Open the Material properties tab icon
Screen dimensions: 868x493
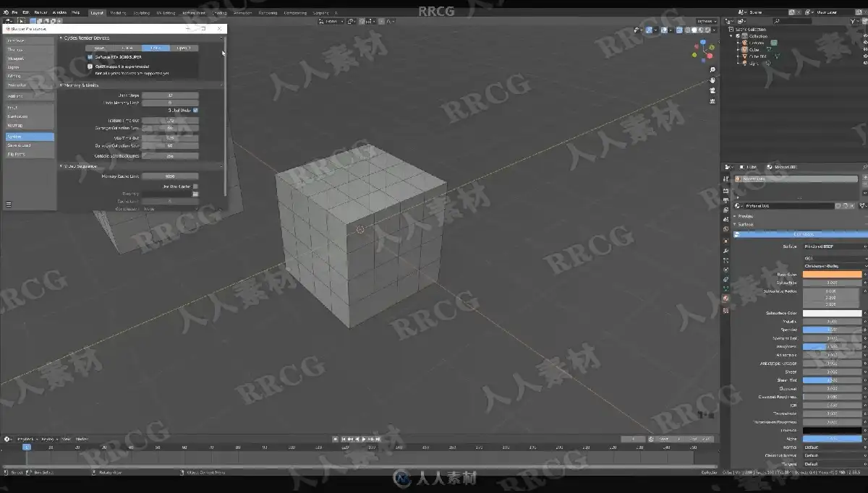point(726,298)
